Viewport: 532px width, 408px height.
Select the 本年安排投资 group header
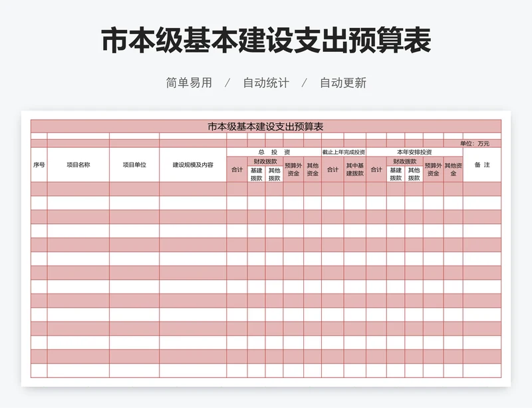point(414,152)
